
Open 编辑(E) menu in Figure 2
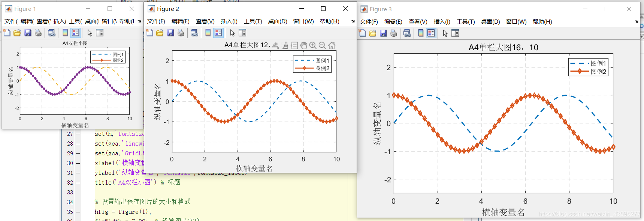tap(181, 21)
